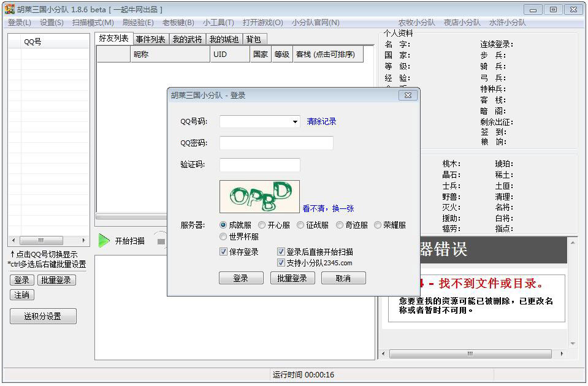
Task: Click the 送积分设置 button on the left
Action: click(x=42, y=316)
